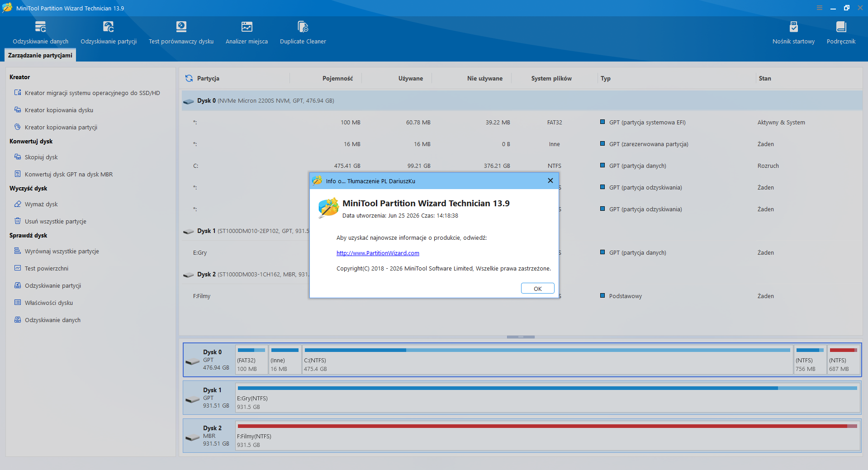Image resolution: width=868 pixels, height=470 pixels.
Task: Click the Kreator kopiowania dysku icon
Action: click(18, 110)
